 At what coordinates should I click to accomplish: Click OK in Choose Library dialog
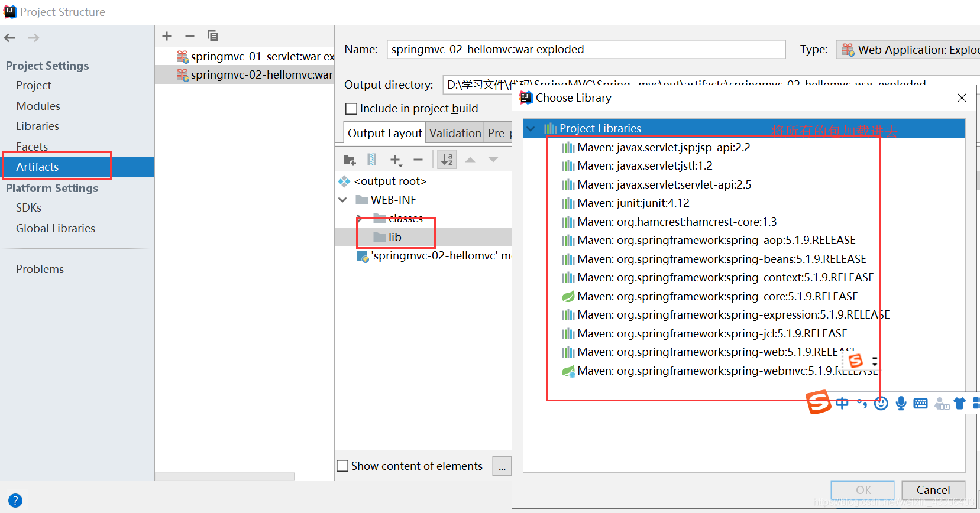tap(863, 490)
